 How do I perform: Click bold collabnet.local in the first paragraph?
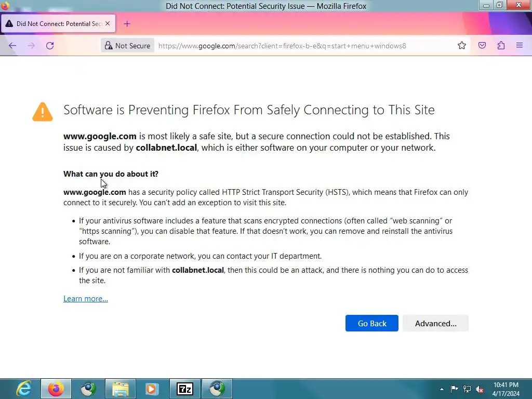pos(166,148)
